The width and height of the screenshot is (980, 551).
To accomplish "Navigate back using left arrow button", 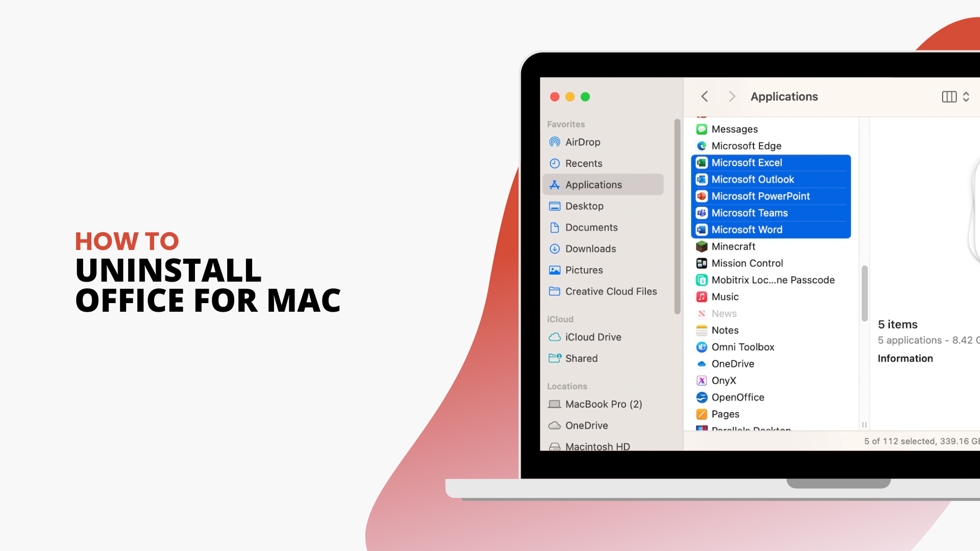I will click(705, 96).
